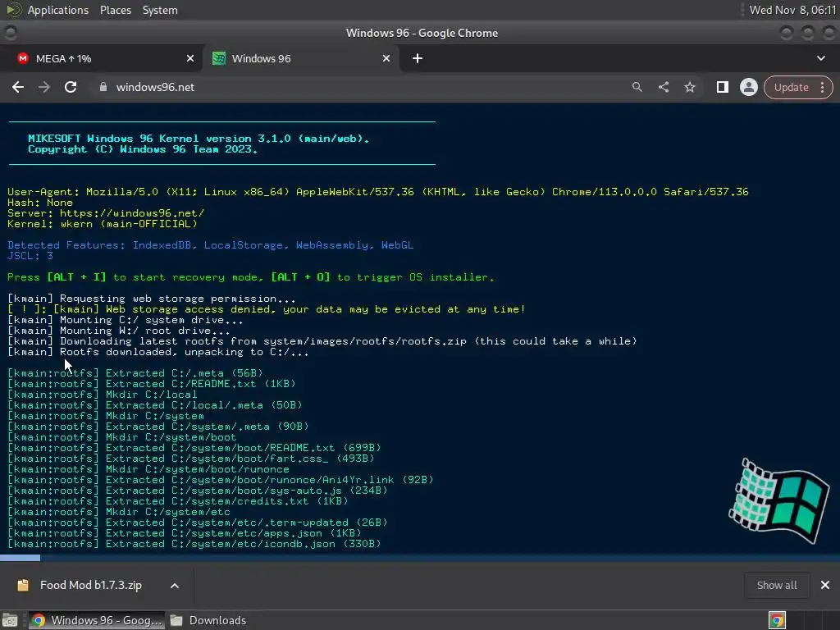Switch to Windows 96 Chrome taskbar item
Image resolution: width=840 pixels, height=630 pixels.
(96, 620)
